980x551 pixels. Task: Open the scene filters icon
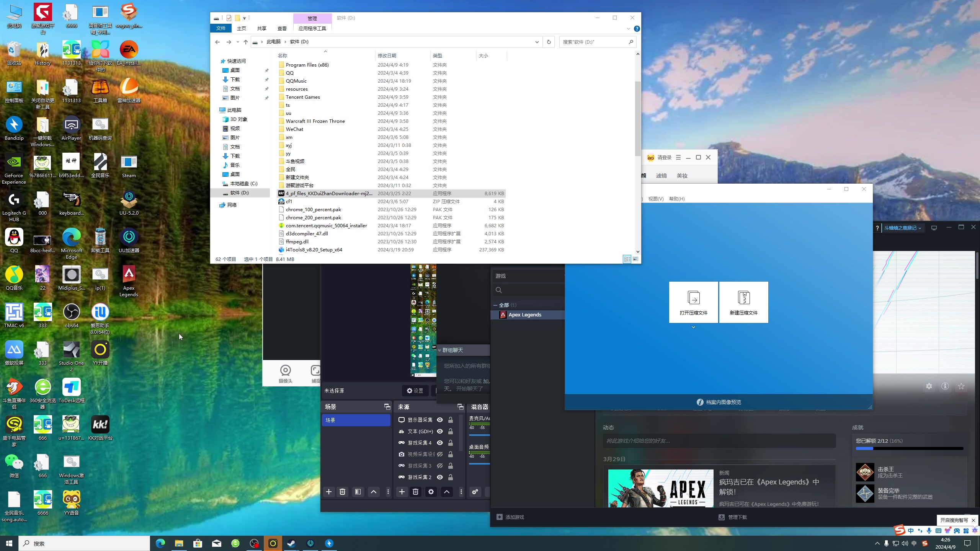coord(358,492)
